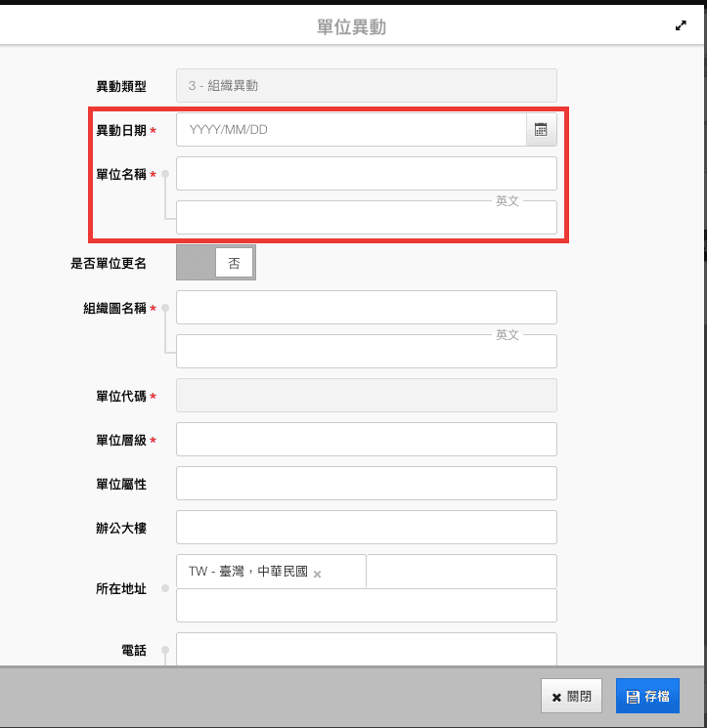707x728 pixels.
Task: Click the 關閉 close button
Action: (571, 697)
